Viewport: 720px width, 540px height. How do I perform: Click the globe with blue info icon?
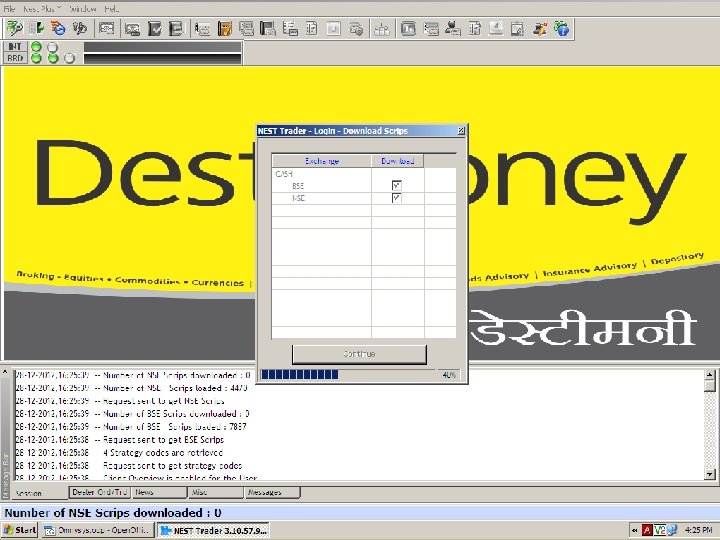(x=562, y=29)
